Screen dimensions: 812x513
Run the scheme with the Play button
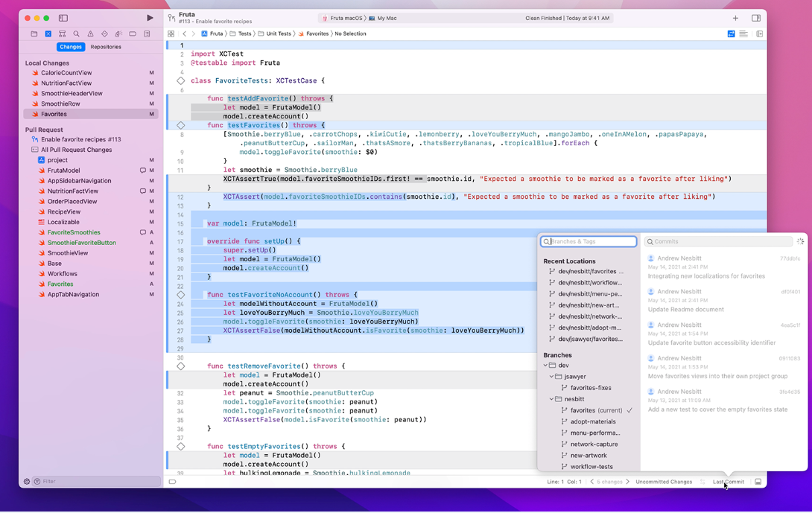click(x=149, y=17)
